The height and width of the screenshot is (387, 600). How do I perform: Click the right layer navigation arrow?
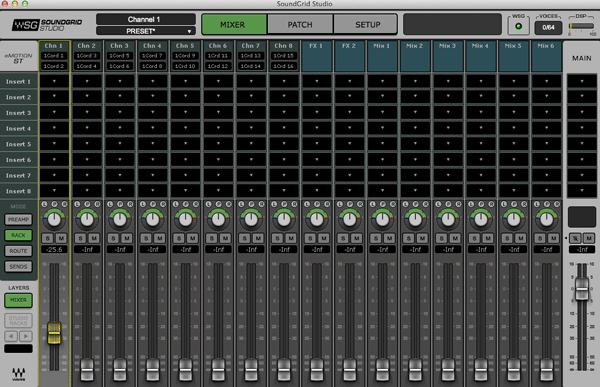[26, 336]
